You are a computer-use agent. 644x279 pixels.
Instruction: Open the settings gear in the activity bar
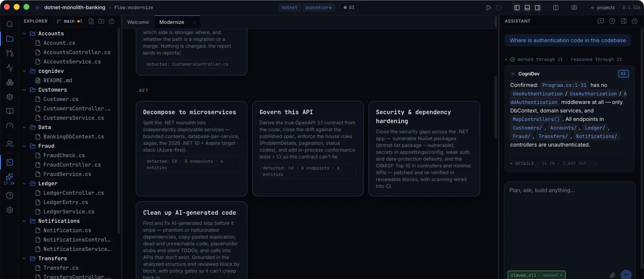point(10,210)
